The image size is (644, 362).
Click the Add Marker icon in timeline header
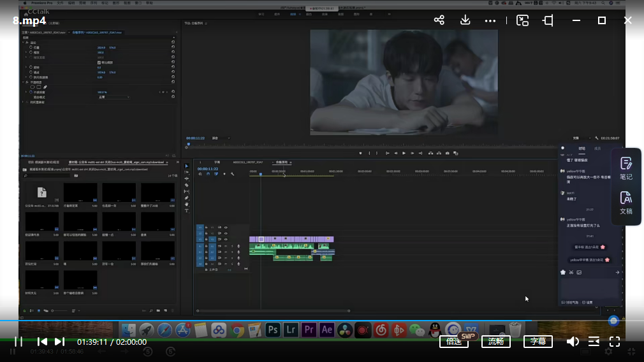pyautogui.click(x=224, y=173)
